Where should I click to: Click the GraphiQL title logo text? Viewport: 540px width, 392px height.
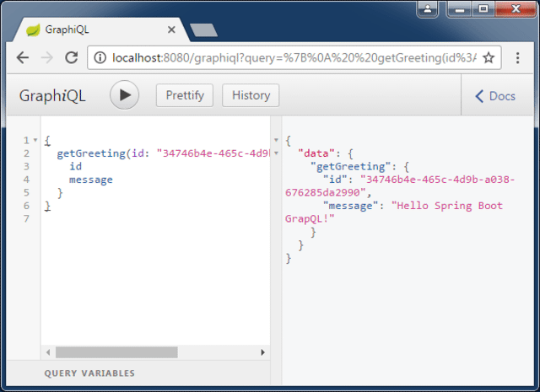click(52, 95)
